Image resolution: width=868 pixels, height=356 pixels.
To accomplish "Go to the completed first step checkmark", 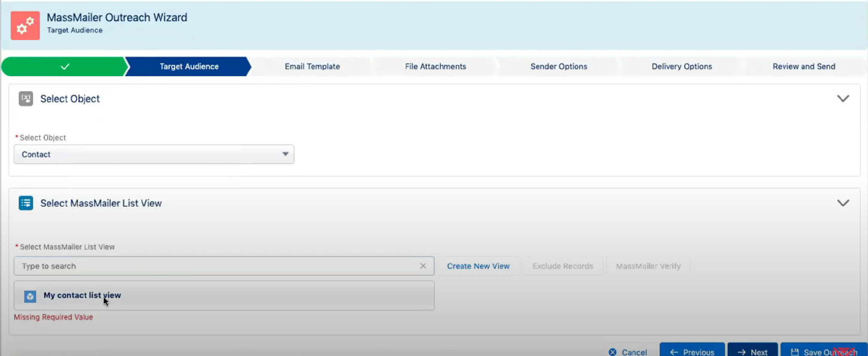I will [x=65, y=67].
